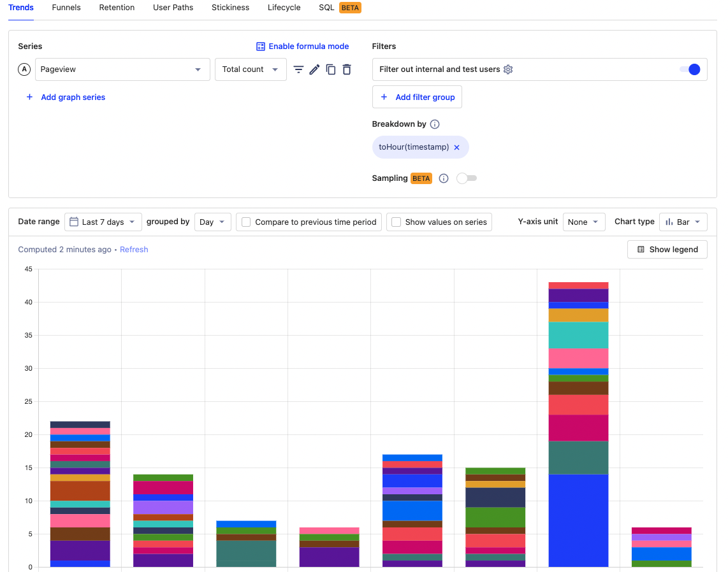Open settings gear for internal user filter
728x572 pixels.
tap(508, 69)
